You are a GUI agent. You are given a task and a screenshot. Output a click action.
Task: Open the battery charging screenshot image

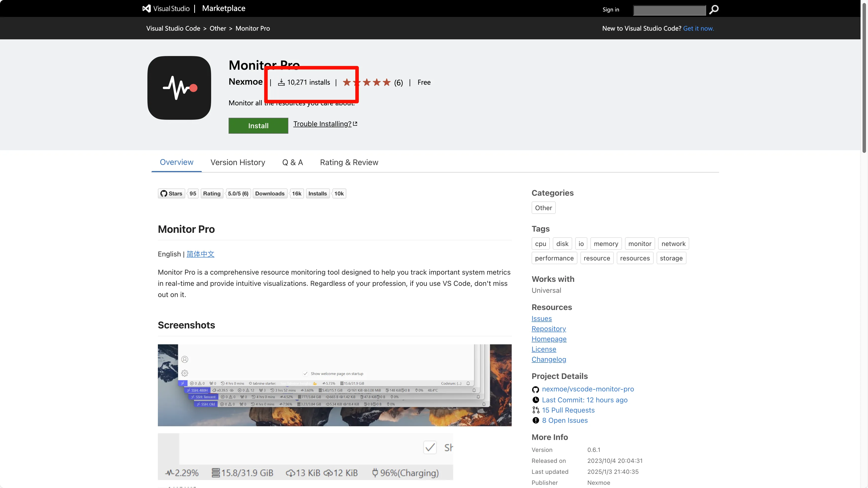point(305,457)
